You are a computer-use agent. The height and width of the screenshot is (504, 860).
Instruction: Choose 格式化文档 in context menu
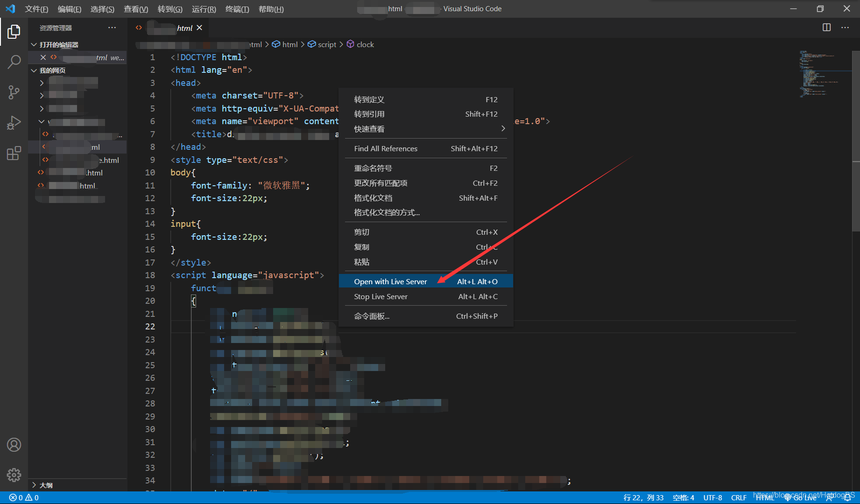click(426, 198)
